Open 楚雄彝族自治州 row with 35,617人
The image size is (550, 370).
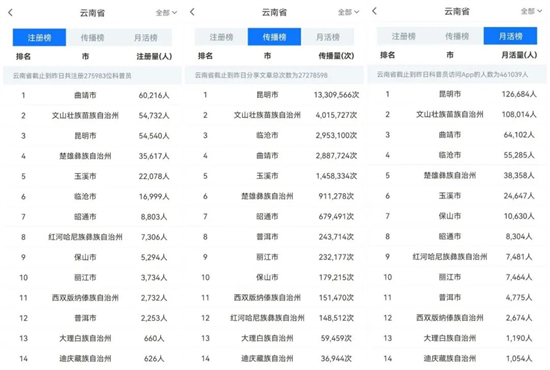92,156
